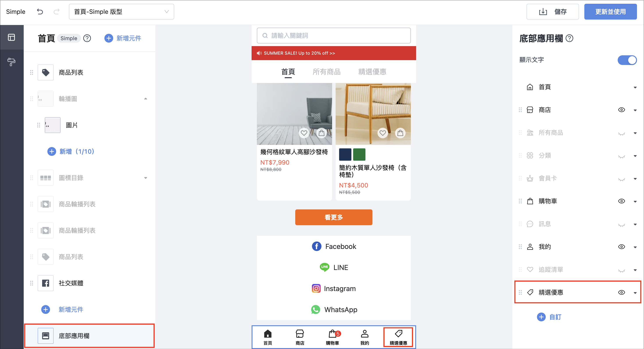Expand the 我的 row arrow

pyautogui.click(x=635, y=247)
